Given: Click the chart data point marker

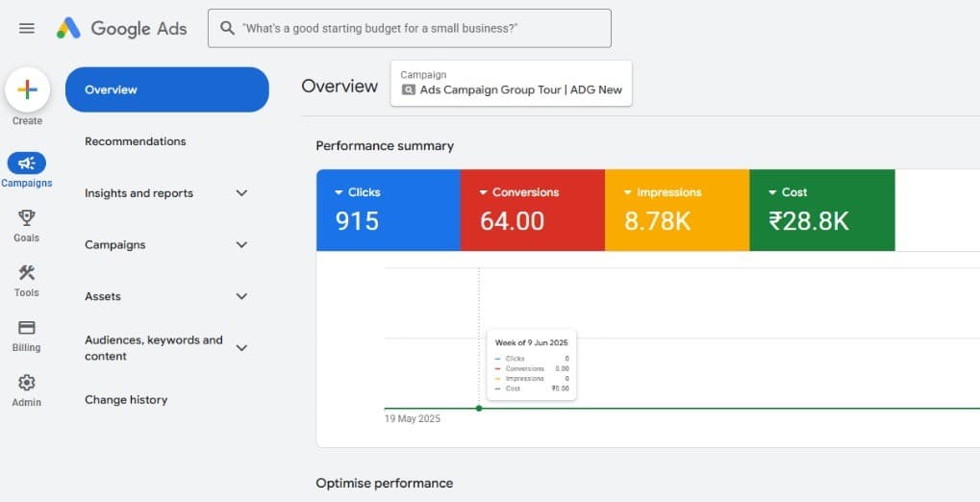Looking at the screenshot, I should 479,408.
